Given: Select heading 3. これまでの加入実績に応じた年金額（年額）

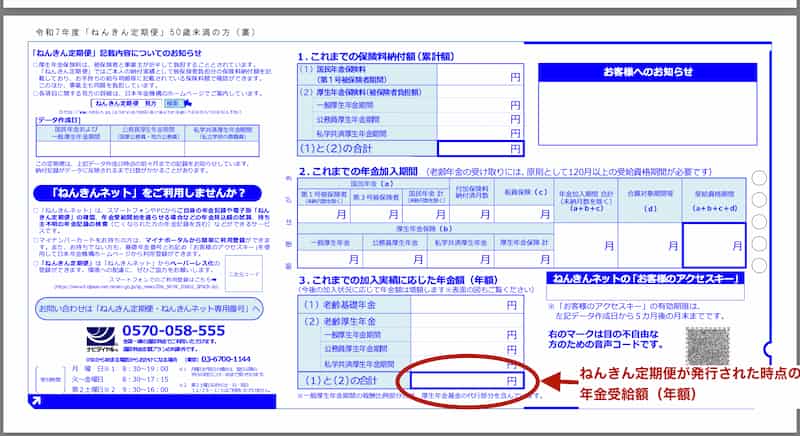Looking at the screenshot, I should (x=398, y=280).
